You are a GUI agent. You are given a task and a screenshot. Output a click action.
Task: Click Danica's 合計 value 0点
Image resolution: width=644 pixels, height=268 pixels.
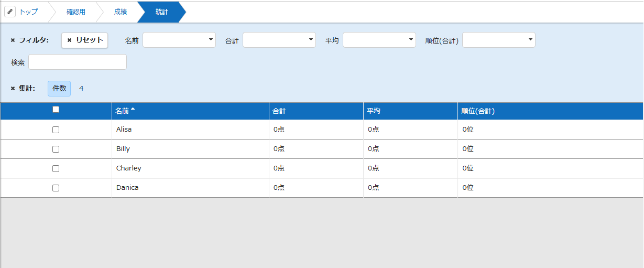tap(279, 188)
